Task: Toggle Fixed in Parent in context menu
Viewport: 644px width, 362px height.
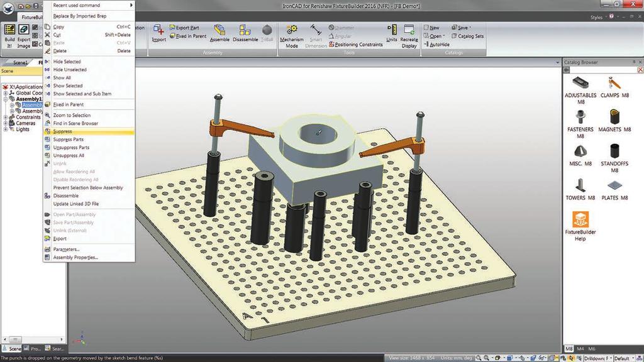Action: tap(89, 105)
